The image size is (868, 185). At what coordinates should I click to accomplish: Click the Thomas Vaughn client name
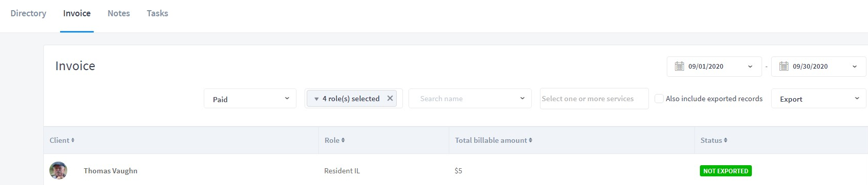pyautogui.click(x=111, y=171)
